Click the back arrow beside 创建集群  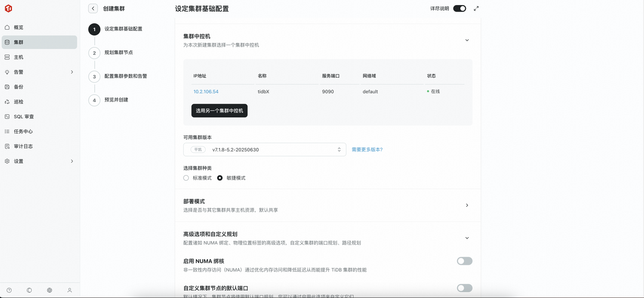point(93,9)
